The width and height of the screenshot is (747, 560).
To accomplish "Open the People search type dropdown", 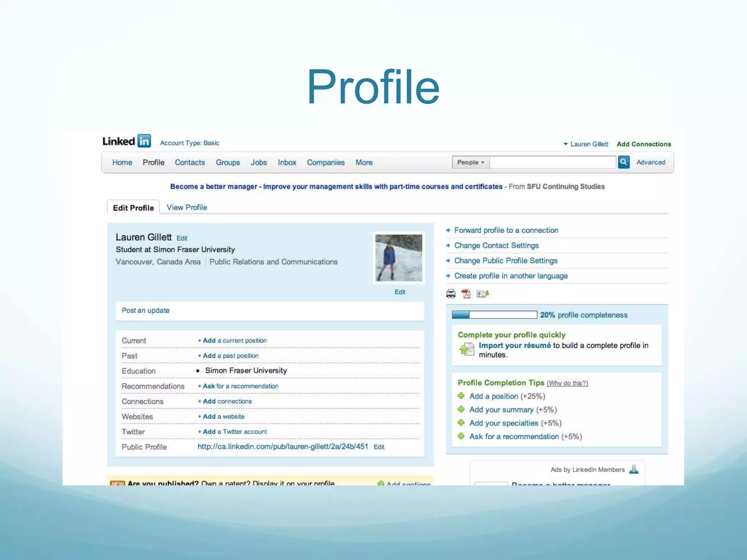I will click(471, 162).
